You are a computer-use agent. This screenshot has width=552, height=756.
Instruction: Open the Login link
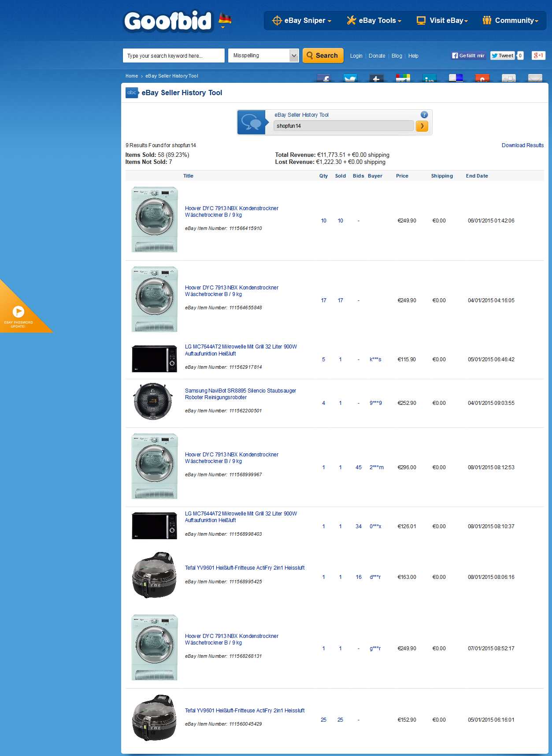tap(356, 56)
